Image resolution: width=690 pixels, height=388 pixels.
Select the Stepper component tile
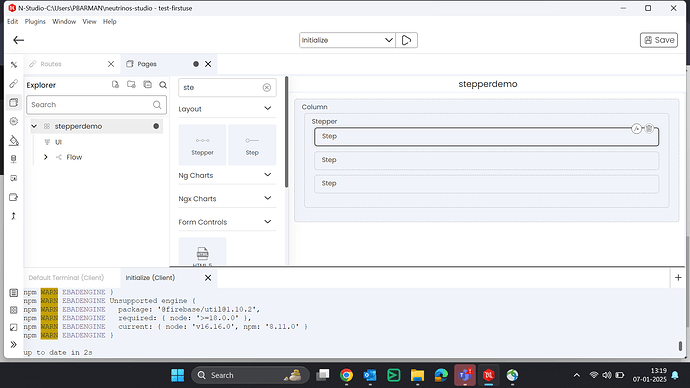202,145
